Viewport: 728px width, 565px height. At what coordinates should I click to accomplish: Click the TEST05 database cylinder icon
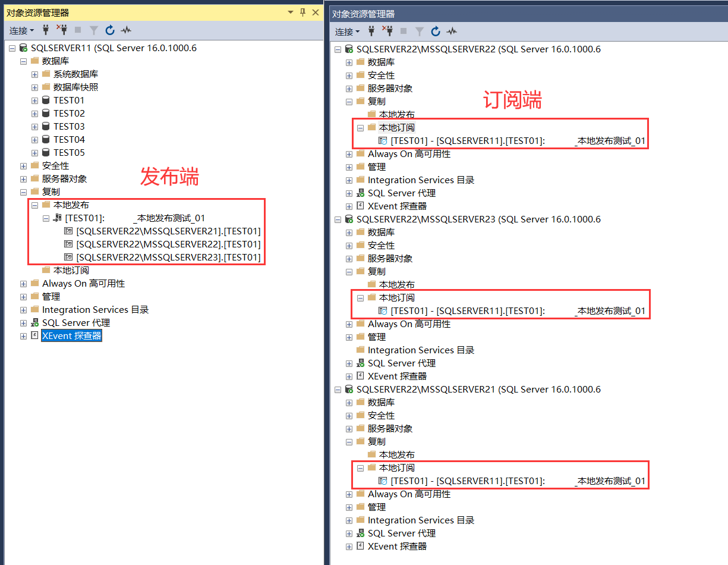(46, 153)
